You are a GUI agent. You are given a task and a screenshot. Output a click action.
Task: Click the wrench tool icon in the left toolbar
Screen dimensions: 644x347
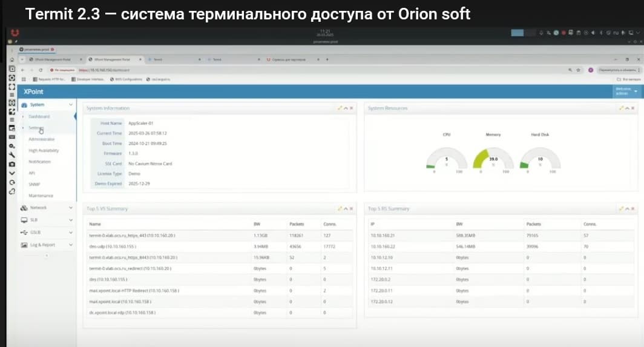pos(12,155)
